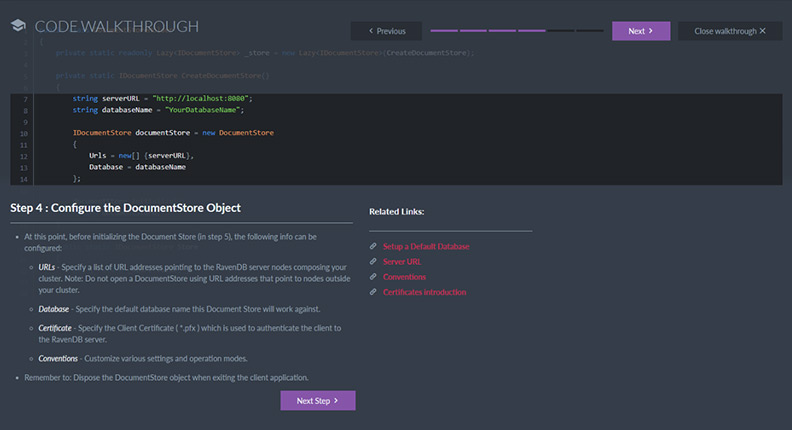Jump to the first progress step segment
Image resolution: width=792 pixels, height=430 pixels.
click(x=444, y=31)
